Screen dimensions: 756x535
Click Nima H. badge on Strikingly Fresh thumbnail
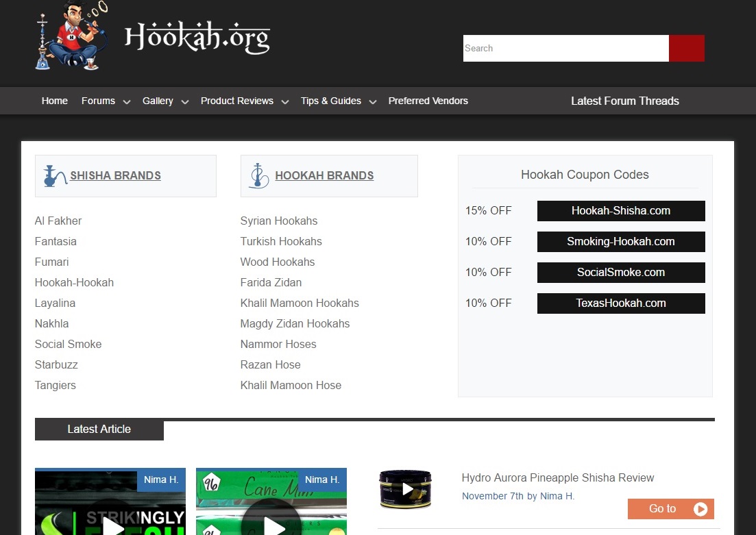(x=162, y=480)
